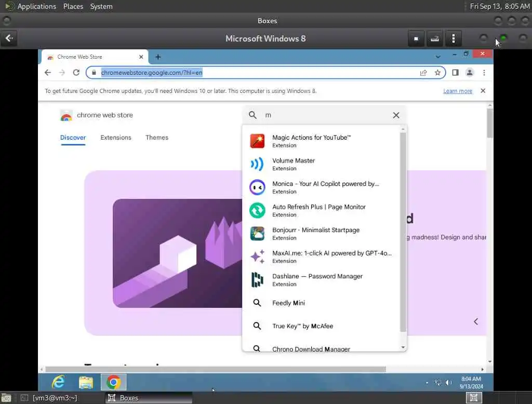
Task: Click the Boxes stop/fullscreen square button
Action: 416,38
